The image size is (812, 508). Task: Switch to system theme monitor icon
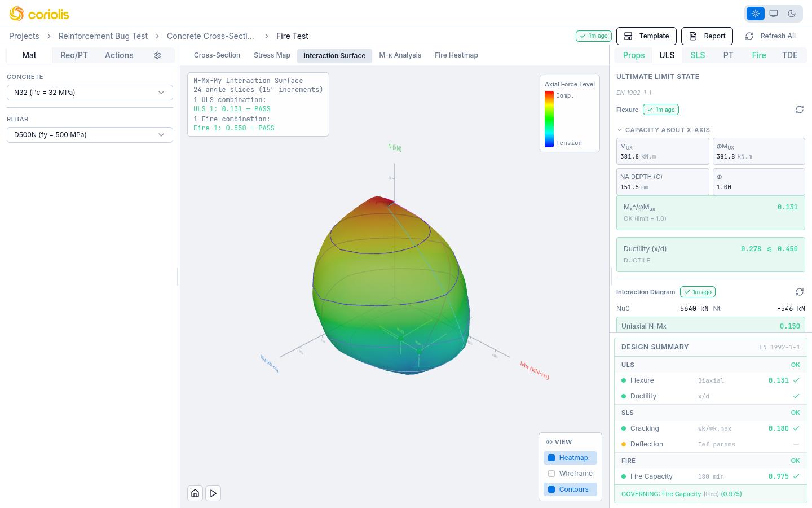pyautogui.click(x=773, y=13)
